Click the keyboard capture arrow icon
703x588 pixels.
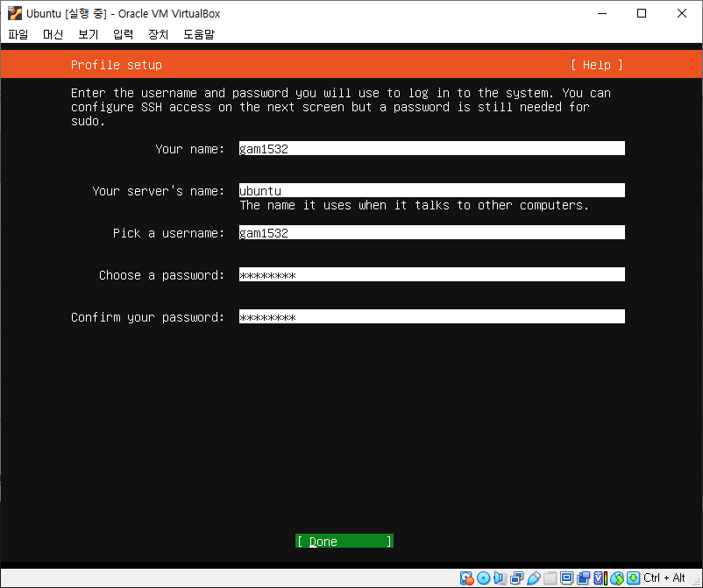coord(633,578)
